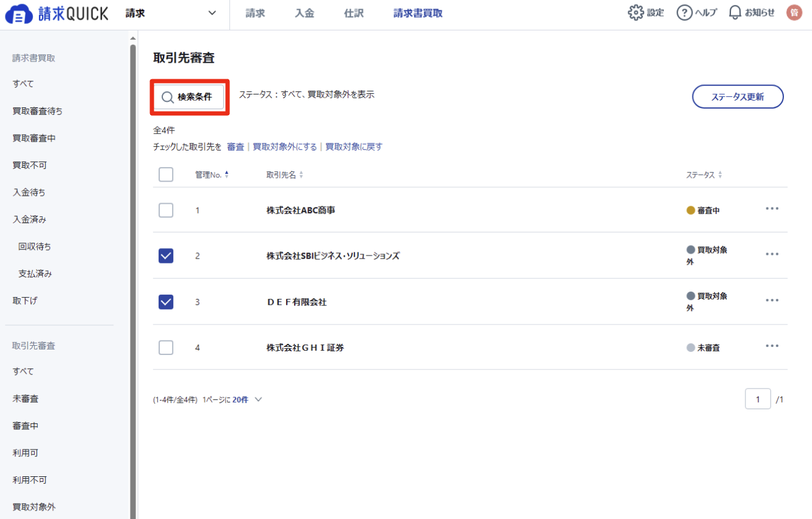Select 審査中 in sidebar
Viewport: 812px width, 519px height.
[26, 426]
